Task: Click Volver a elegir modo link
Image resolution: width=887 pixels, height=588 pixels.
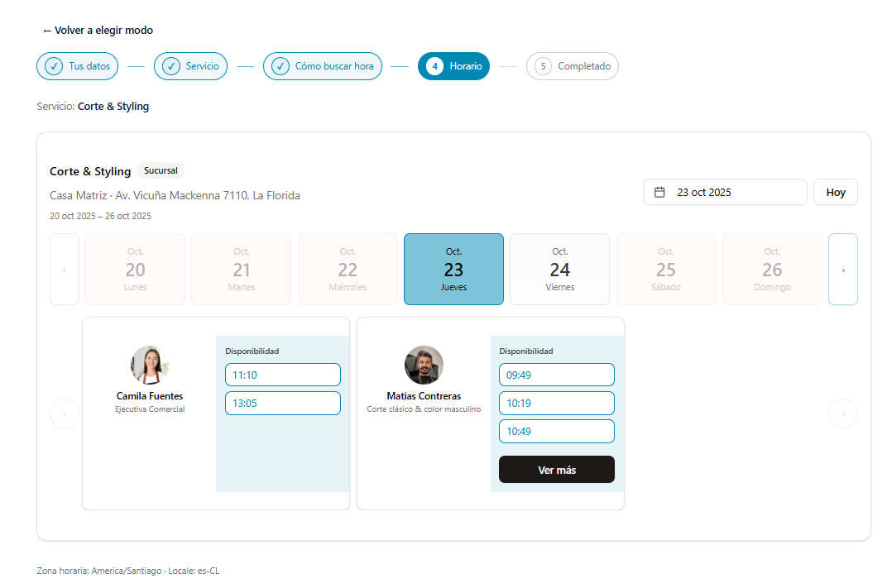Action: [x=98, y=31]
